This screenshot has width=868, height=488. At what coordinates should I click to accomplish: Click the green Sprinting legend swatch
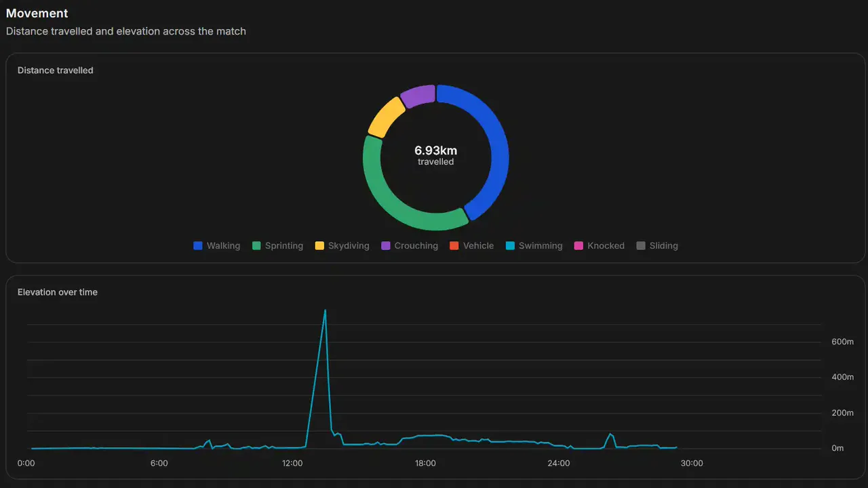(256, 246)
